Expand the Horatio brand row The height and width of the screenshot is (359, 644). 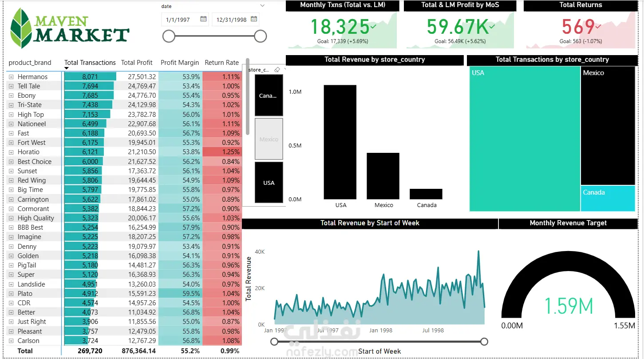pyautogui.click(x=12, y=152)
